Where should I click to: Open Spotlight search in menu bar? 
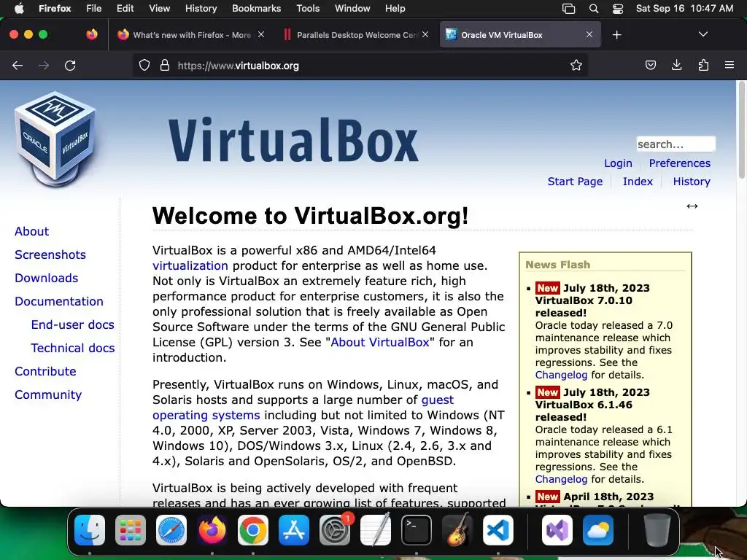click(x=594, y=9)
